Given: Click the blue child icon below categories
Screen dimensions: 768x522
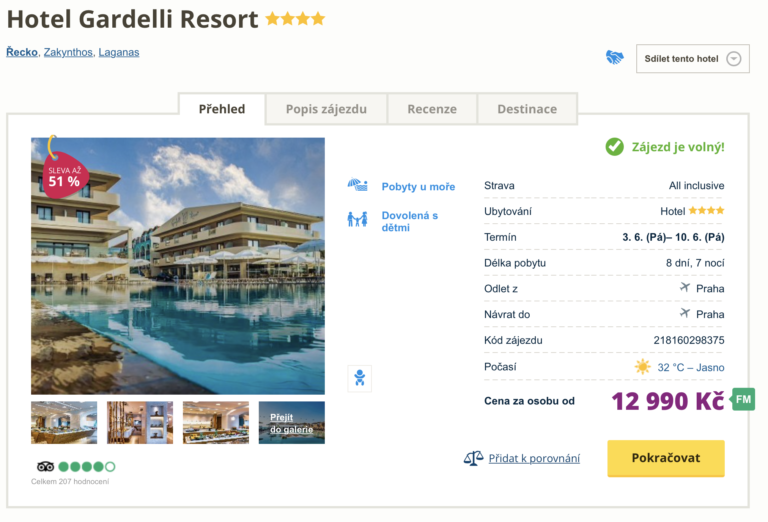Looking at the screenshot, I should click(360, 377).
